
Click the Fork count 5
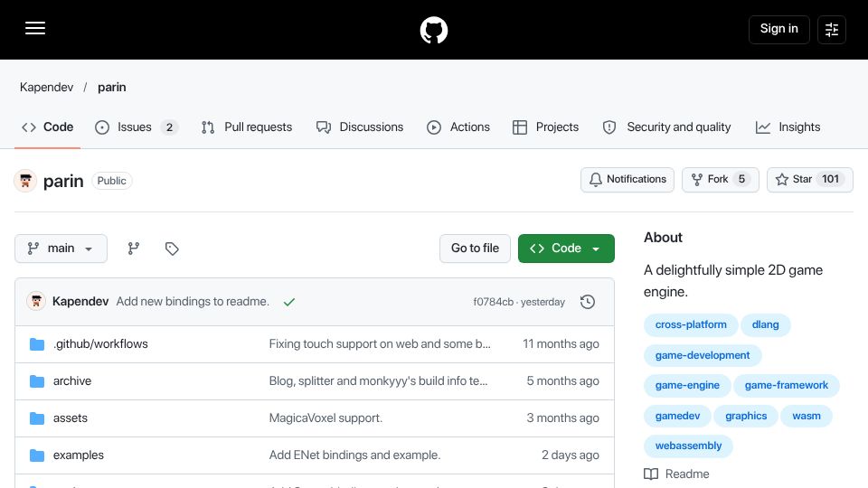[x=741, y=179]
